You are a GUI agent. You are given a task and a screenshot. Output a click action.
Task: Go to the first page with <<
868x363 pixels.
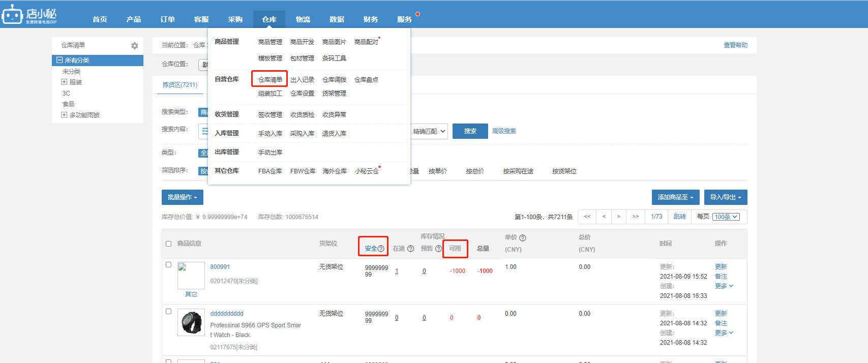587,217
